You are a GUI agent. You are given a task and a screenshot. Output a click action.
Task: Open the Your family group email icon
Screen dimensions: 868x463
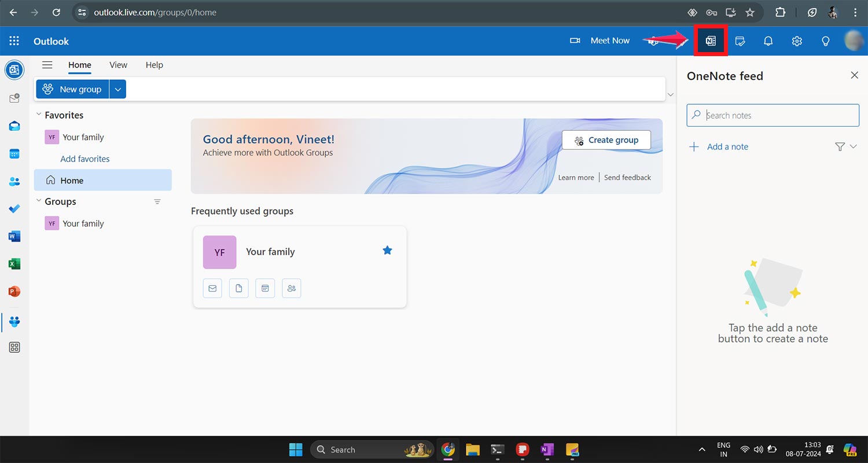click(212, 288)
